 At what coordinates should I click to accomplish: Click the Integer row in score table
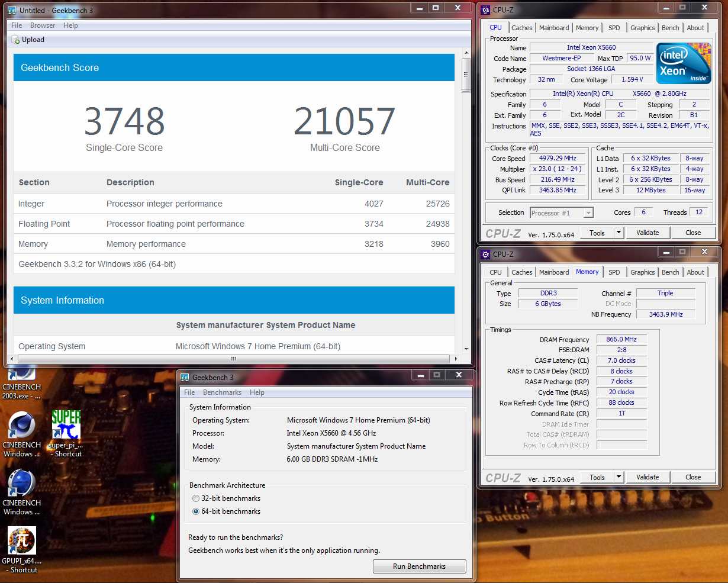point(234,204)
